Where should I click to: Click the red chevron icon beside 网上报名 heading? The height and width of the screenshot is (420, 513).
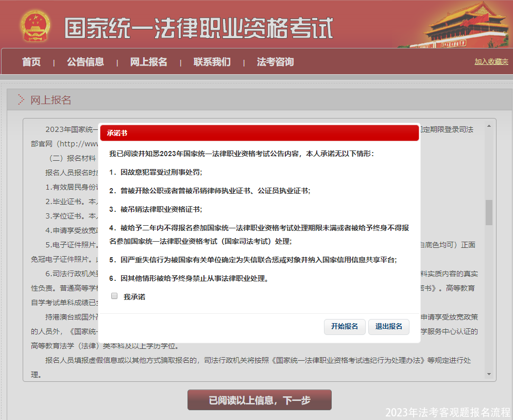pyautogui.click(x=21, y=100)
